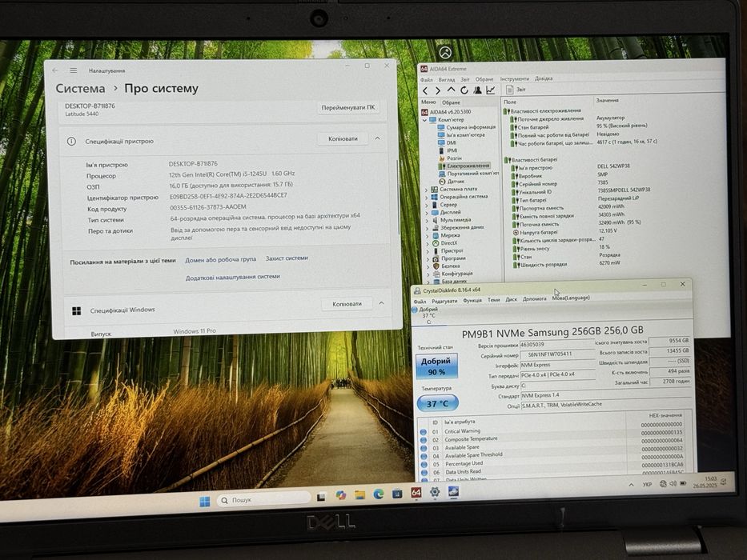Open CrystalDiskInfo Редагувати menu
The height and width of the screenshot is (560, 747).
point(444,301)
